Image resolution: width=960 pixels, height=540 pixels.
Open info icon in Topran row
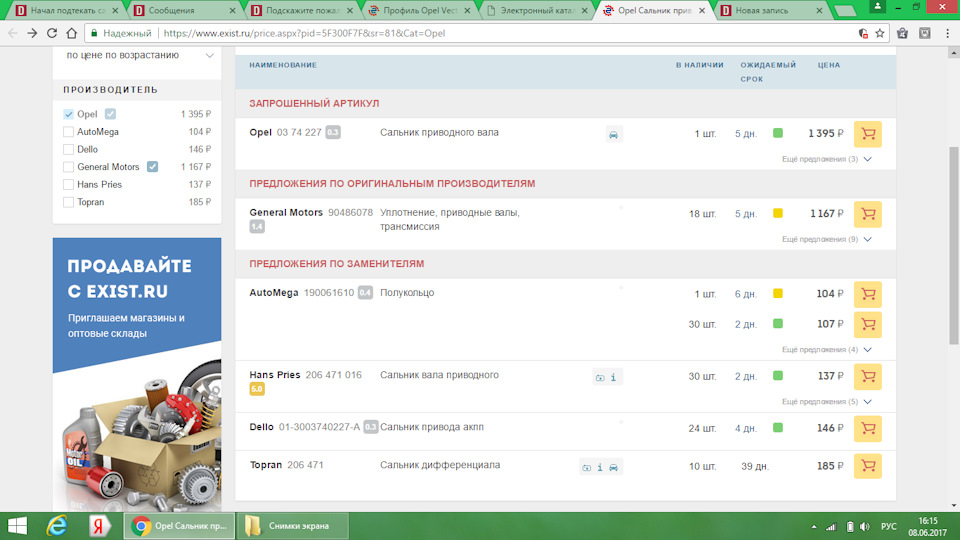click(x=600, y=468)
